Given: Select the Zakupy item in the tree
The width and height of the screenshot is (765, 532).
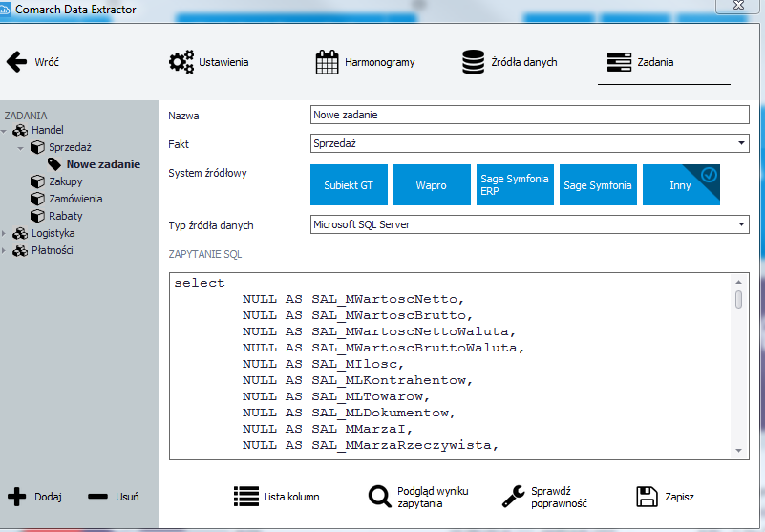Looking at the screenshot, I should pos(65,181).
